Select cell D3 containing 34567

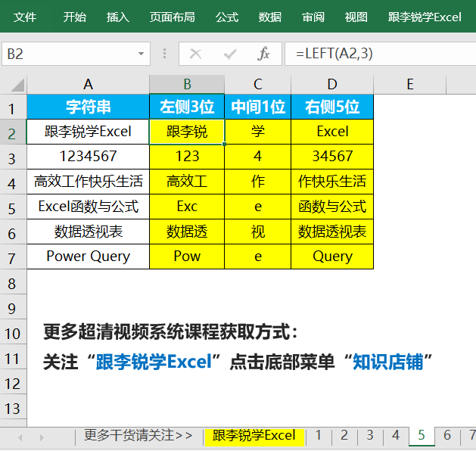332,157
